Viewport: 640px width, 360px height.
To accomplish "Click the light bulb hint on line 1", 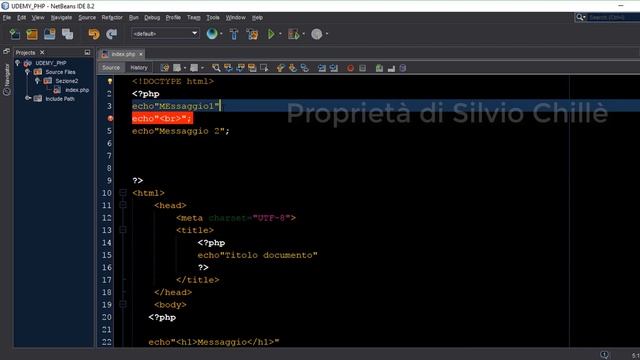I will 110,81.
